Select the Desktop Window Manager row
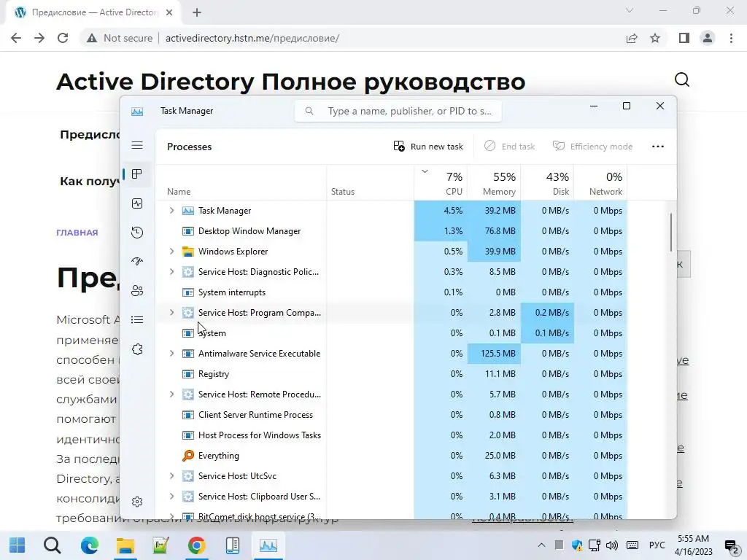Image resolution: width=747 pixels, height=560 pixels. tap(392, 231)
